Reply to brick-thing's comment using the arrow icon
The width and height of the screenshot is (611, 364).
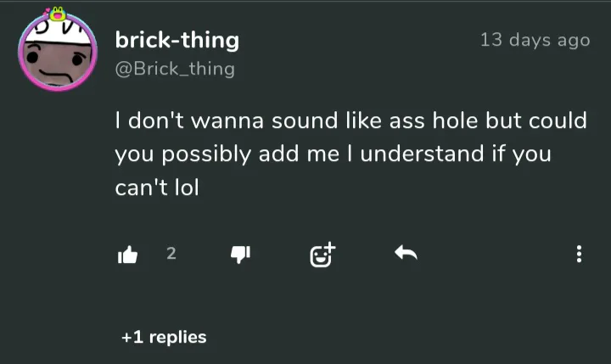[x=407, y=253]
